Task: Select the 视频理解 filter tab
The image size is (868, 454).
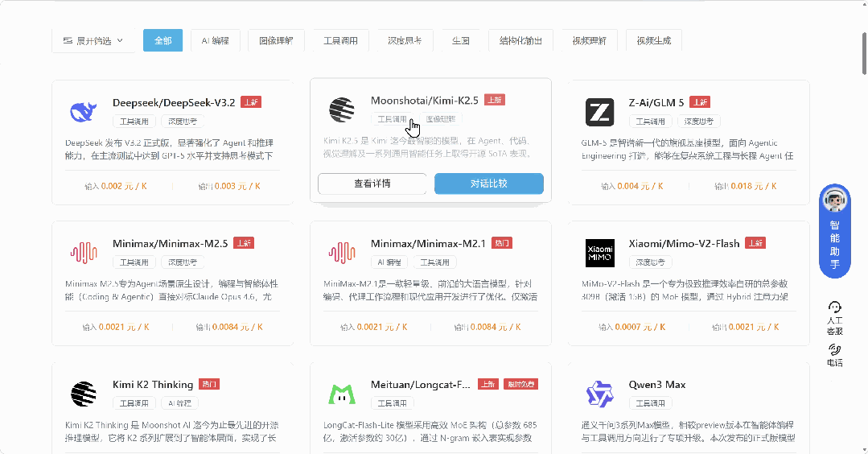Action: 590,40
